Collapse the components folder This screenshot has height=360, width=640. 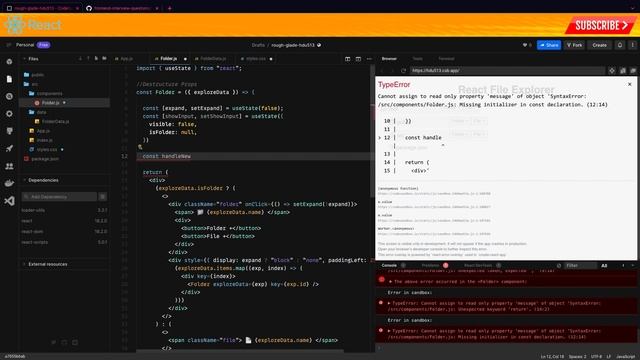pyautogui.click(x=46, y=93)
